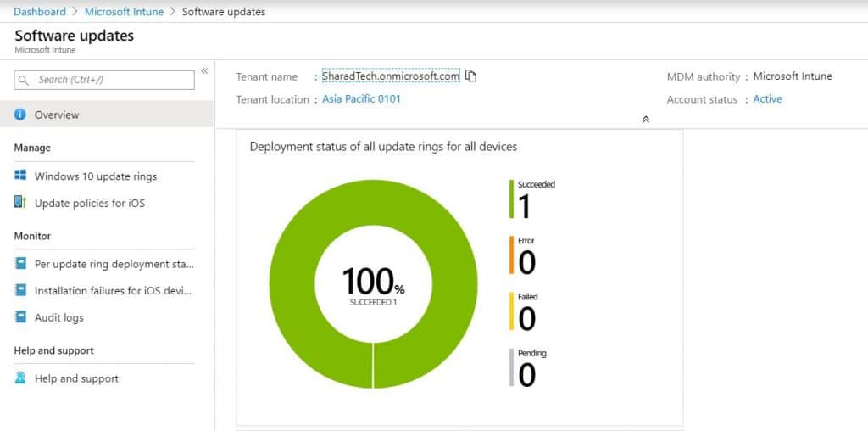
Task: Click the Overview info icon
Action: [20, 115]
